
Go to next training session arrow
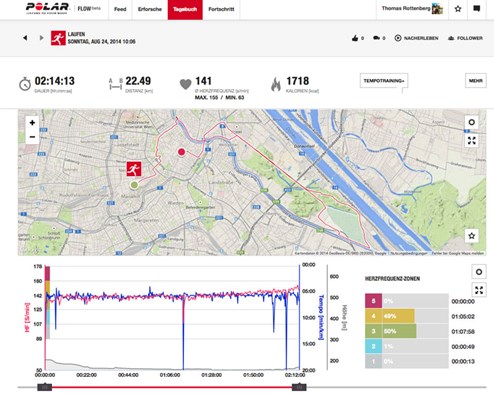[41, 38]
